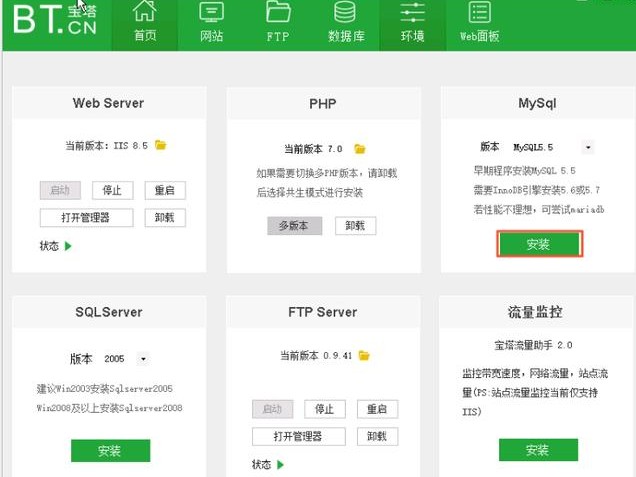
Task: Open the FTP tab
Action: [278, 25]
